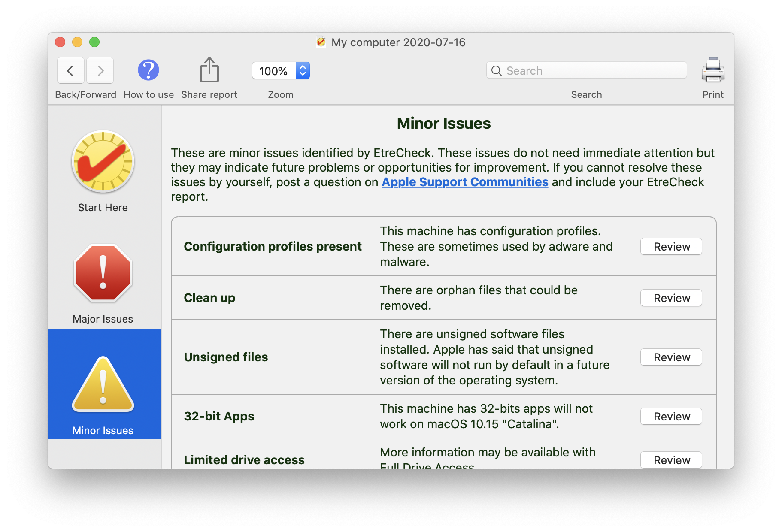This screenshot has width=782, height=532.
Task: Click the magnifier icon in the search field
Action: pos(497,71)
